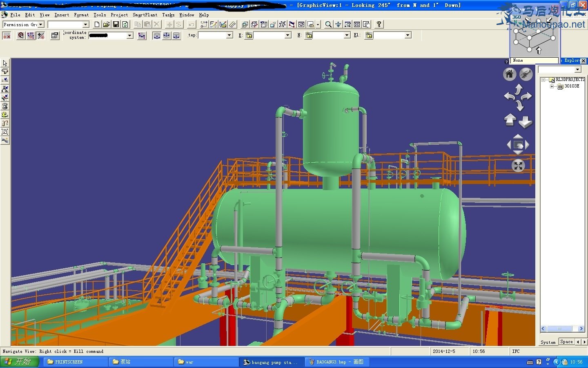Open the Step dropdown
The image size is (588, 368).
[x=229, y=36]
